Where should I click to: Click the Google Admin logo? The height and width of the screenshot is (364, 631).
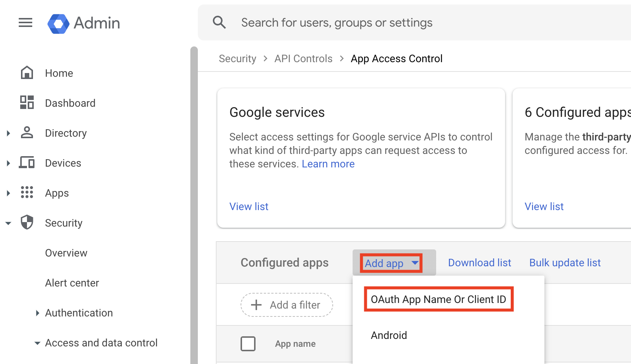(x=58, y=24)
